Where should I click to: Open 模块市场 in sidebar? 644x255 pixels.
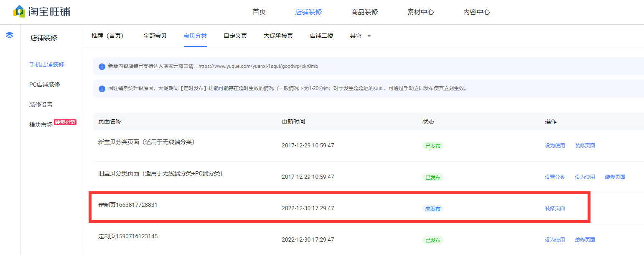click(x=41, y=125)
